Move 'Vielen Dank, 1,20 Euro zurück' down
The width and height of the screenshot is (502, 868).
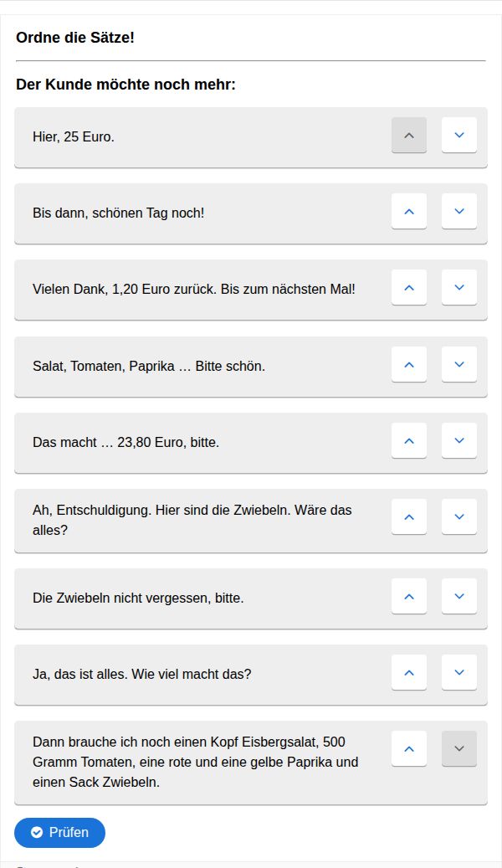tap(459, 287)
